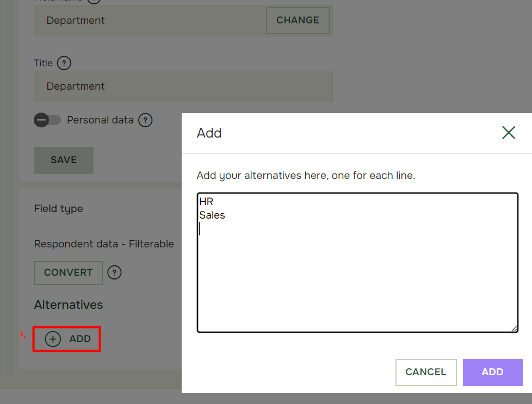532x404 pixels.
Task: Save the field settings with SAVE
Action: click(64, 160)
